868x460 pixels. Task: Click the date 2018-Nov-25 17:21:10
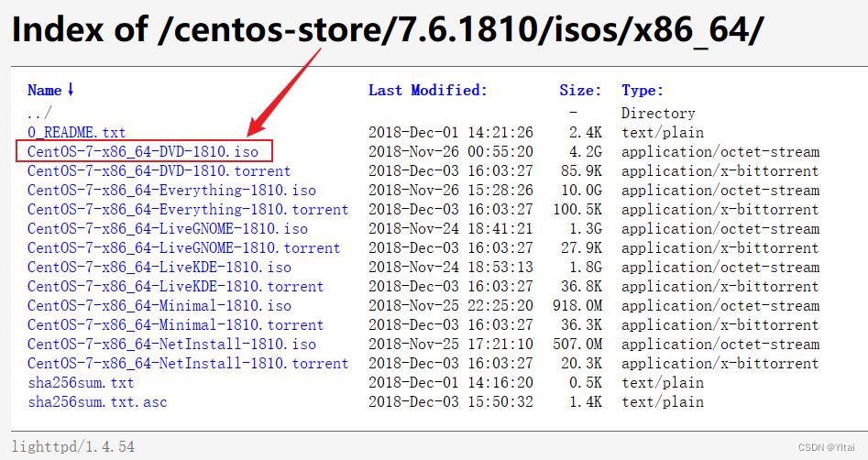451,345
